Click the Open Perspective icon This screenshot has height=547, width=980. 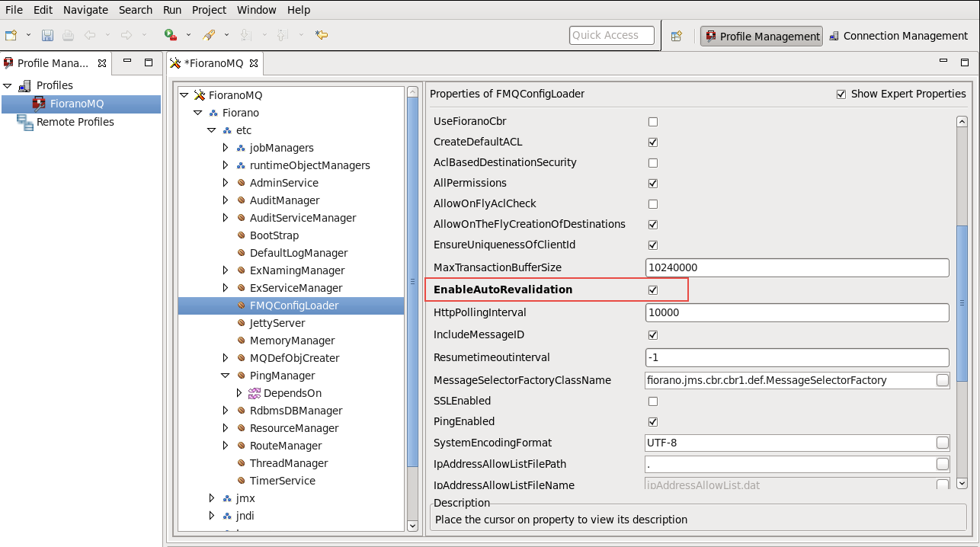pos(676,36)
